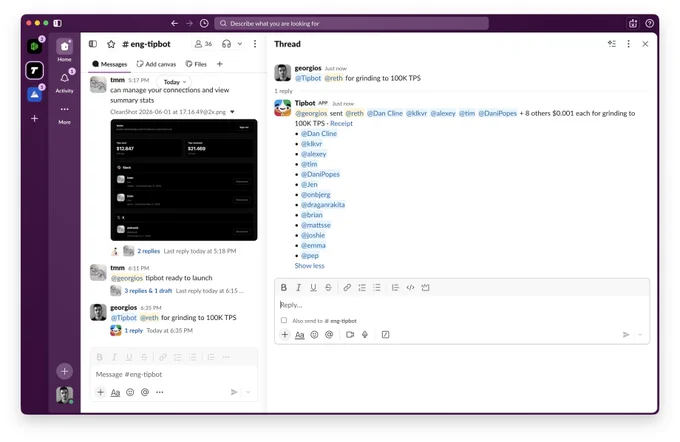Add a new workspace with plus
This screenshot has height=442, width=680.
pos(34,118)
